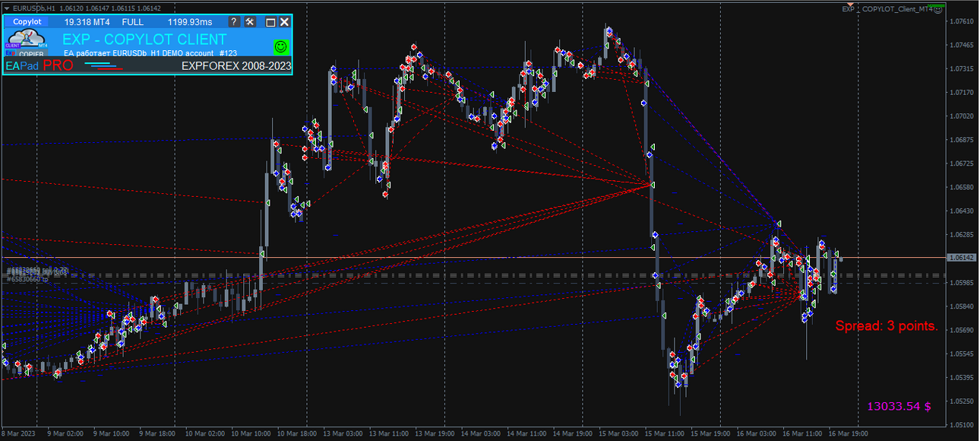Click the 1.05985 price scale label

tap(961, 282)
